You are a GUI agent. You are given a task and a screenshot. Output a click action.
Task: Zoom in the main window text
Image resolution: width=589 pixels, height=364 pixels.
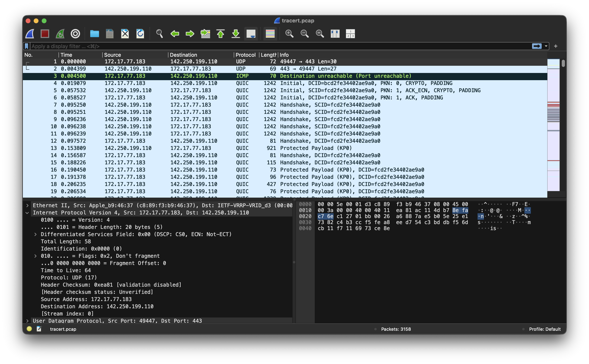click(x=289, y=34)
